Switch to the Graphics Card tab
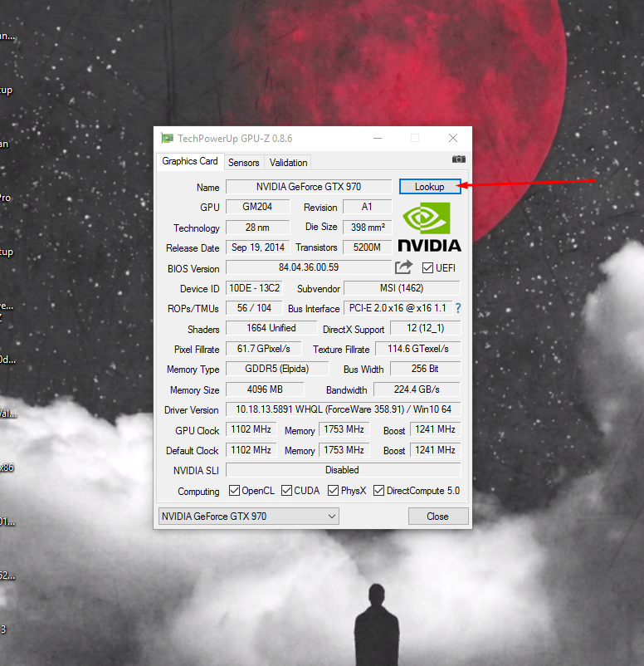Viewport: 644px width, 666px height. pos(190,161)
